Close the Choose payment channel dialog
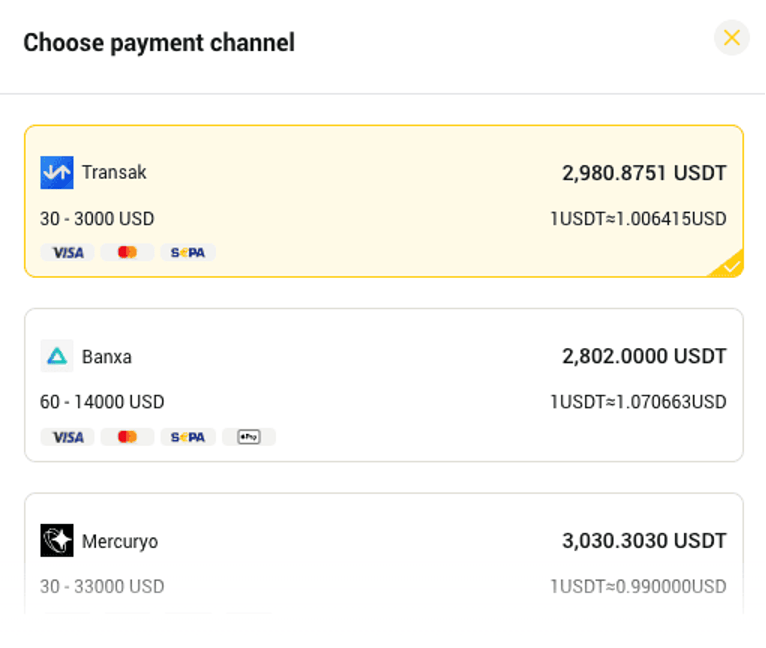The image size is (766, 648). click(731, 38)
